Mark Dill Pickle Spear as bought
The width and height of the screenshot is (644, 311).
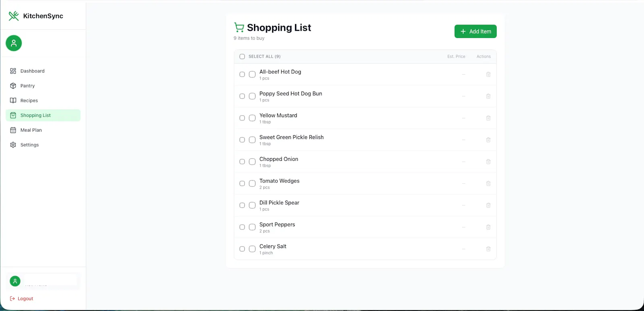click(x=252, y=205)
